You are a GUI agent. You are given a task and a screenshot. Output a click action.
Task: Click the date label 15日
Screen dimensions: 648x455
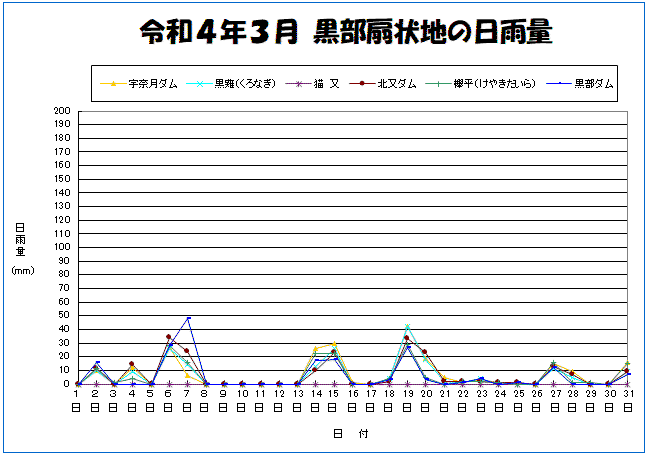[x=333, y=400]
